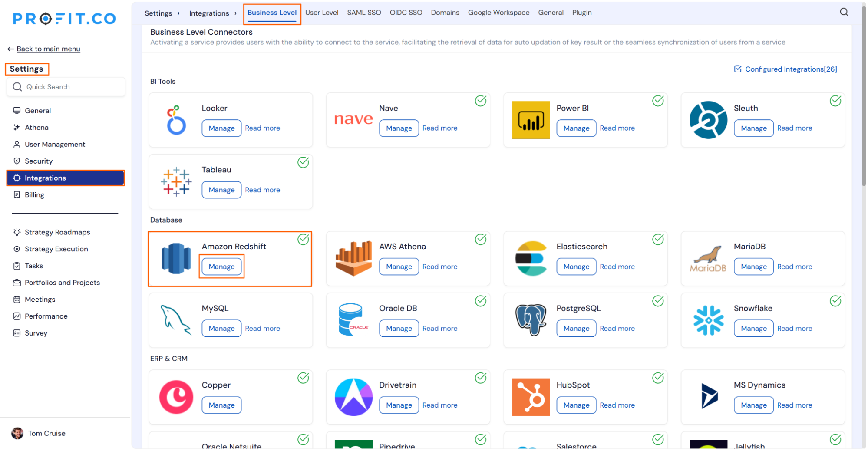The image size is (868, 451).
Task: Switch to the User Level tab
Action: click(x=321, y=13)
